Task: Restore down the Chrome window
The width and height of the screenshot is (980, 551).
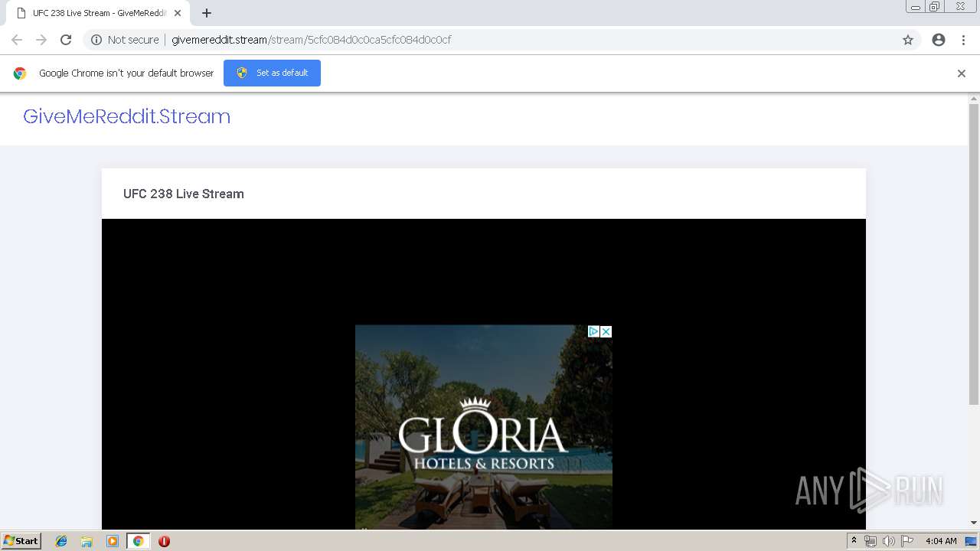Action: pyautogui.click(x=935, y=7)
